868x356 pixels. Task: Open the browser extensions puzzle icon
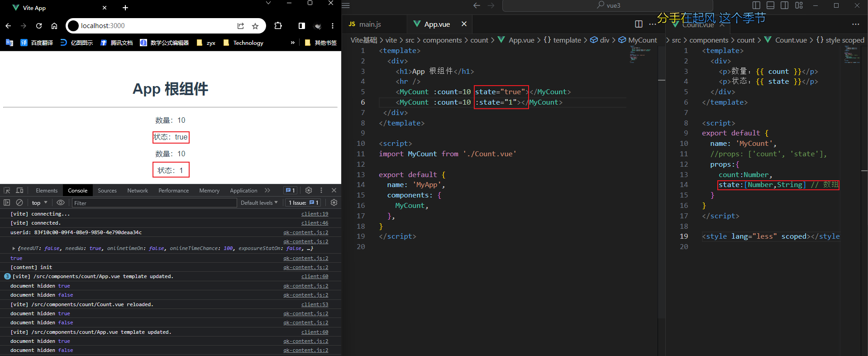(278, 26)
